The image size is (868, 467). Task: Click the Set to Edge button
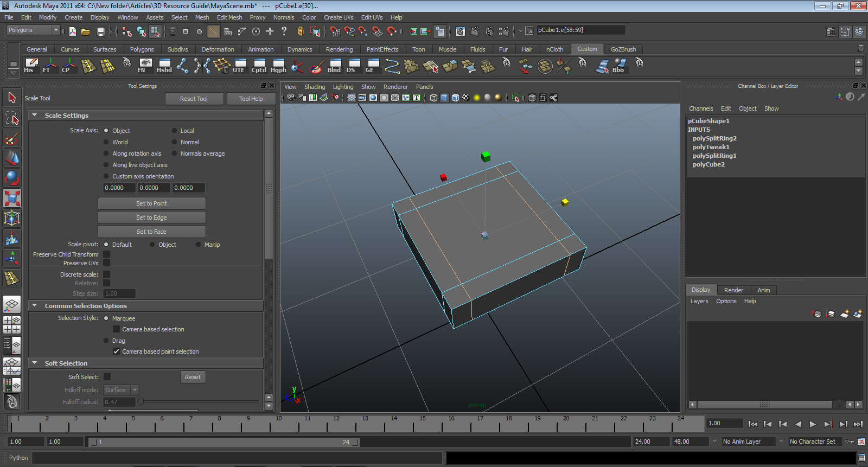click(x=151, y=217)
